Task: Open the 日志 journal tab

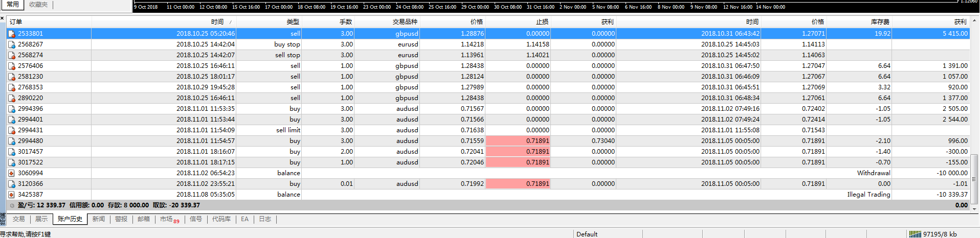Action: [x=264, y=219]
